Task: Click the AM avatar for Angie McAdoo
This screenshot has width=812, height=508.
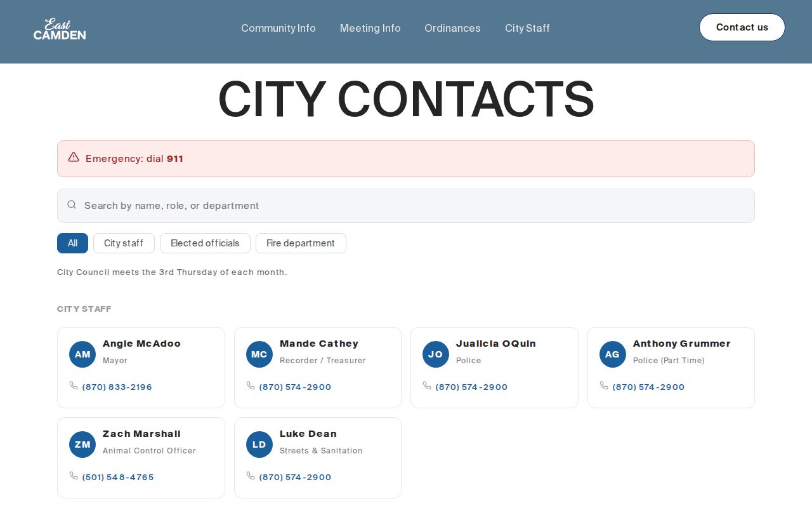Action: pos(82,354)
